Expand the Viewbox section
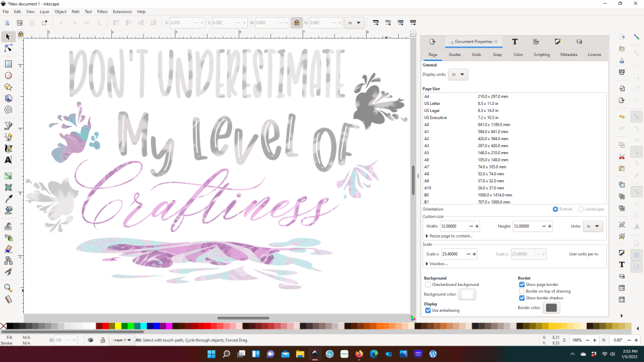 click(438, 263)
